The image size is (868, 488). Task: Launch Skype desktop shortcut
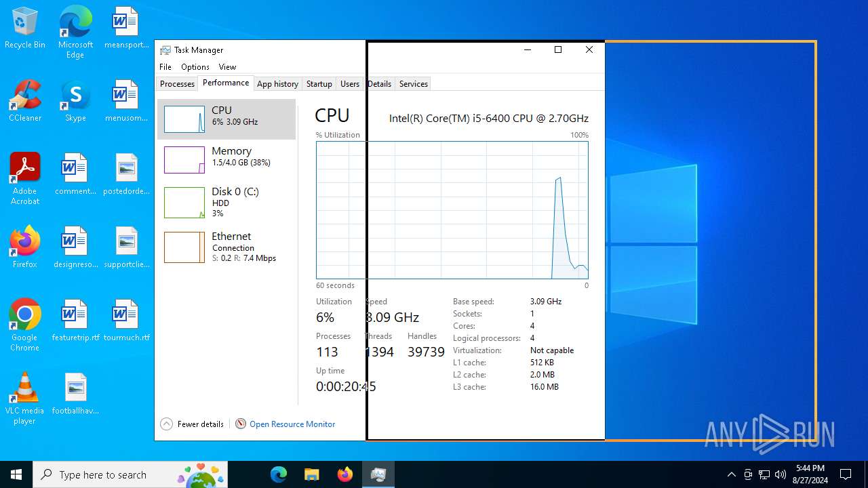[x=75, y=101]
